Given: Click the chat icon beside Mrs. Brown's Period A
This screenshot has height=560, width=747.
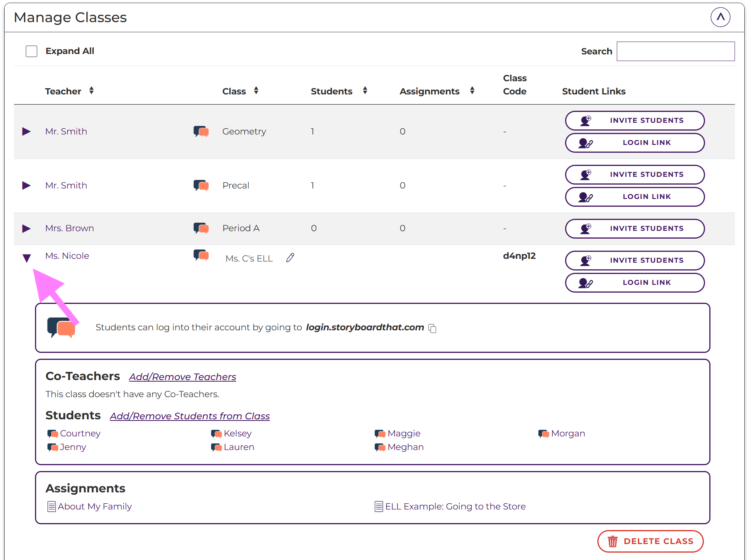Looking at the screenshot, I should 201,228.
